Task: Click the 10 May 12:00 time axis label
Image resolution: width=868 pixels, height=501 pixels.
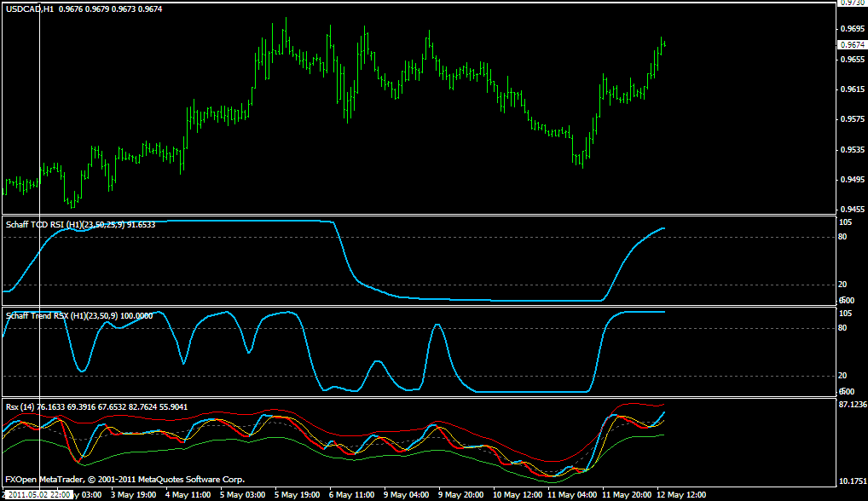Action: coord(518,494)
